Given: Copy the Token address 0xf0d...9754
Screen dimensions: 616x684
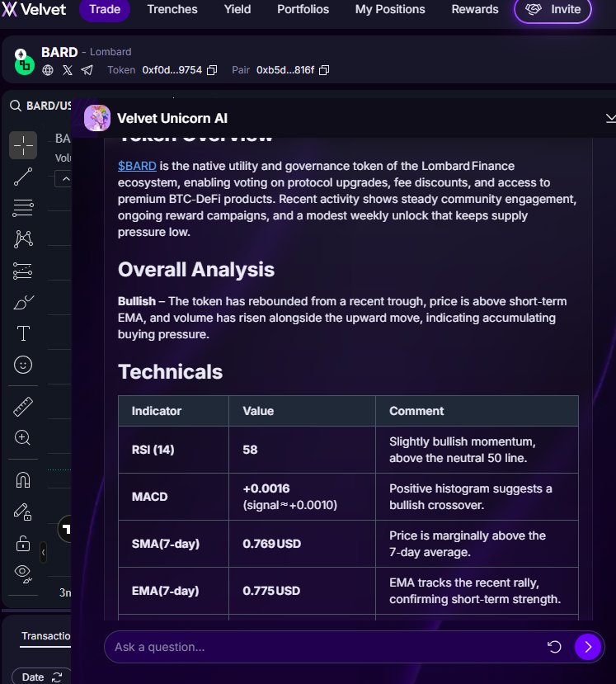Looking at the screenshot, I should click(212, 70).
